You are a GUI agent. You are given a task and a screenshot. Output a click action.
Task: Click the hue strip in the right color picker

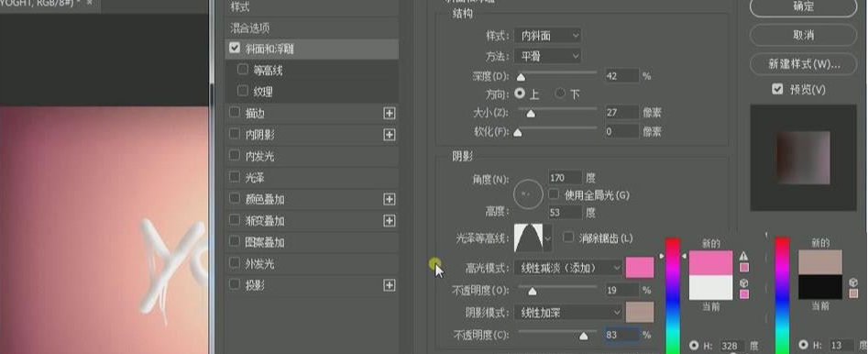[x=782, y=296]
